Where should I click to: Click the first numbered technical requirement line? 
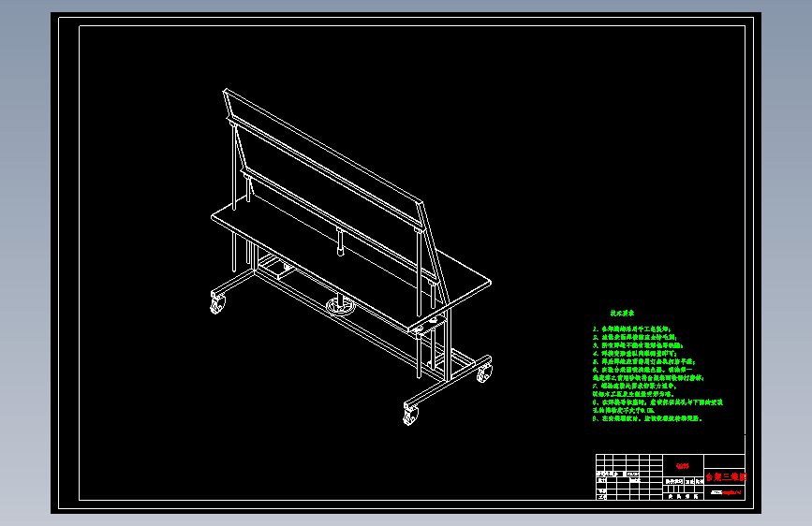click(632, 329)
